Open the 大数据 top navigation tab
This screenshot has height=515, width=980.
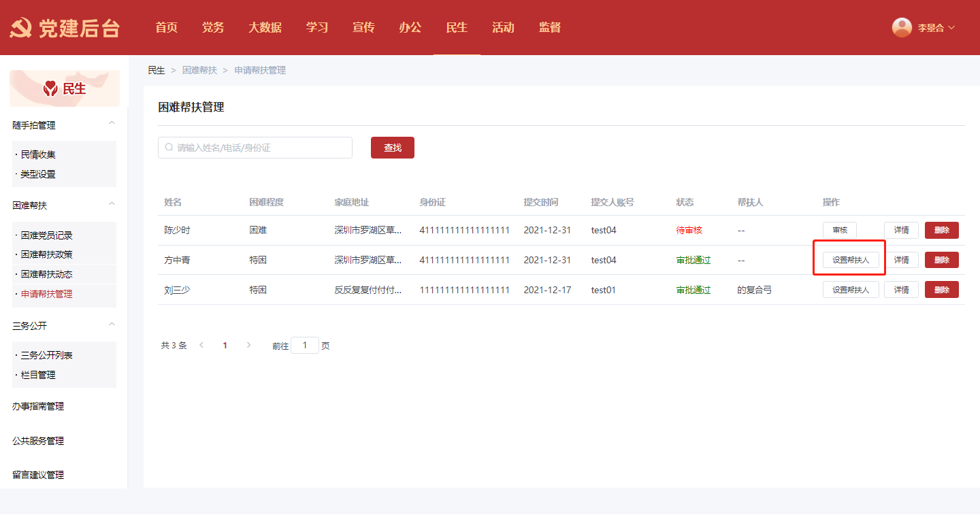coord(265,28)
